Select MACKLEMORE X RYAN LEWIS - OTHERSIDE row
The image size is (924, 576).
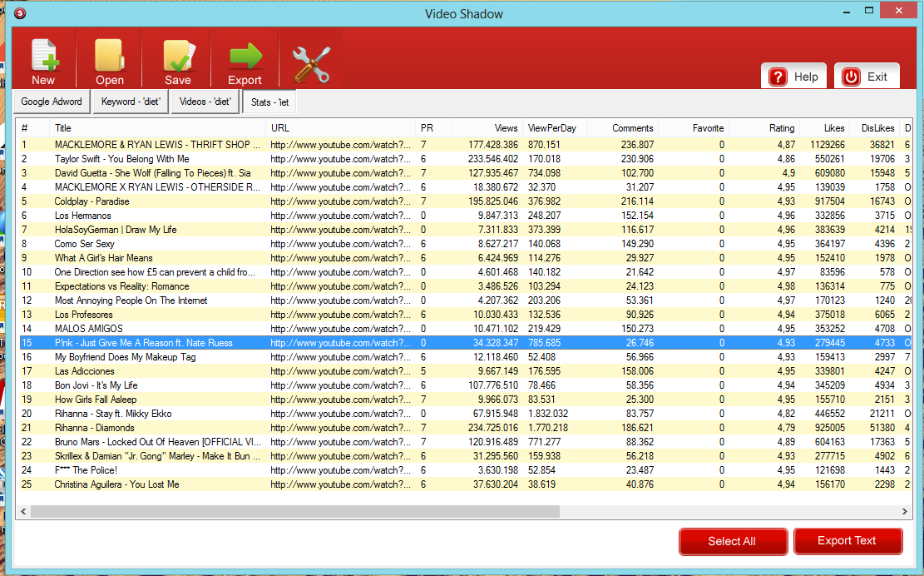(x=465, y=187)
